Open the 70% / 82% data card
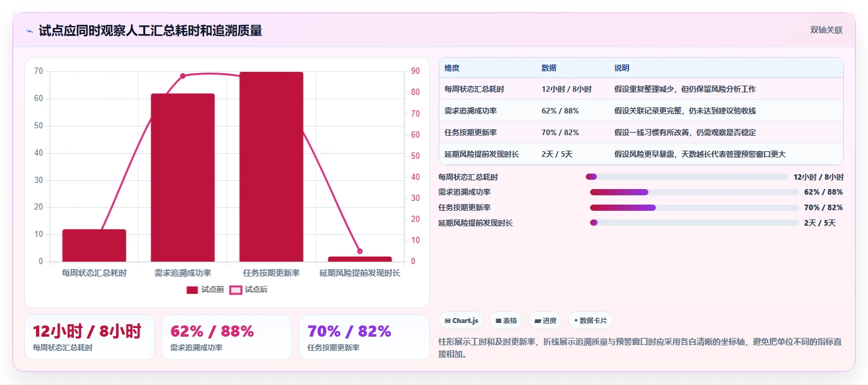 [x=364, y=337]
